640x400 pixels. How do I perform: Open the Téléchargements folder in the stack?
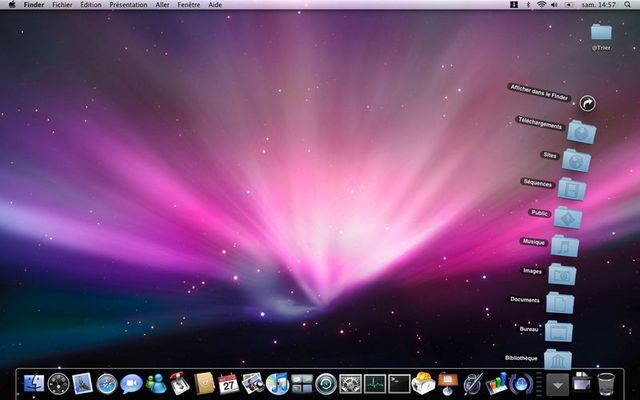pyautogui.click(x=581, y=132)
